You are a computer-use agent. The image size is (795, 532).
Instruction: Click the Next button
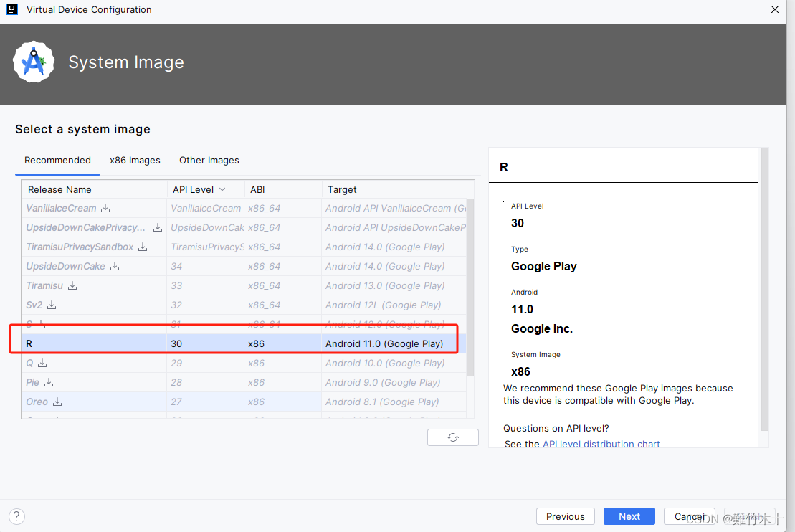(x=629, y=516)
